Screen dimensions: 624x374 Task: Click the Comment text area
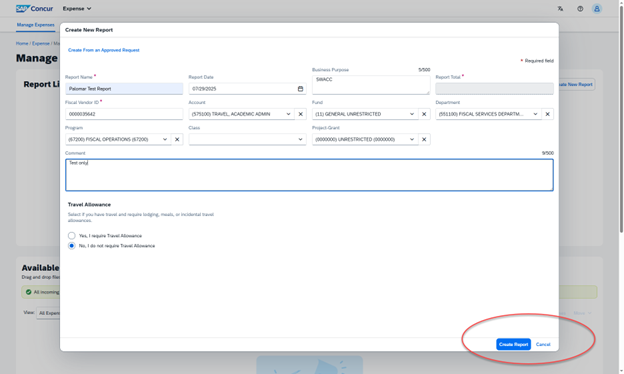(309, 175)
